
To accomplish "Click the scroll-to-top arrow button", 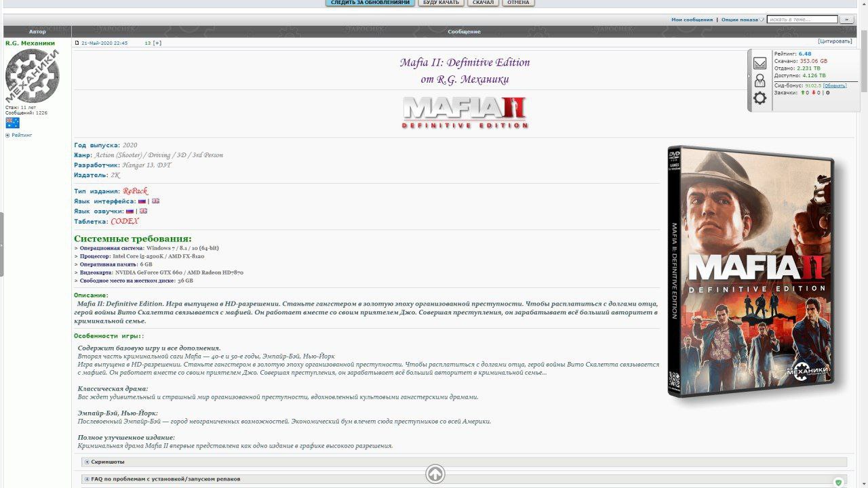I will click(x=435, y=474).
